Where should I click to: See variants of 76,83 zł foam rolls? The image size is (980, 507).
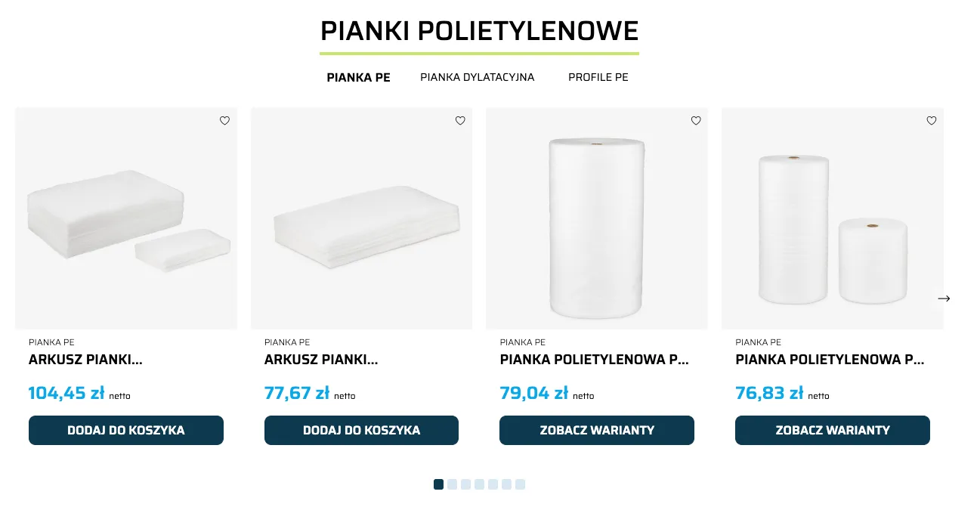tap(833, 430)
